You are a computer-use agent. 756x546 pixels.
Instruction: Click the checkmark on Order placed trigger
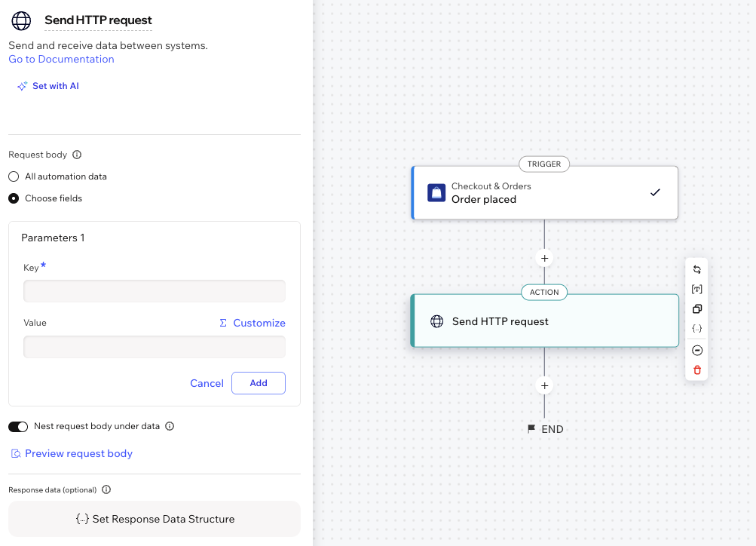click(x=655, y=192)
